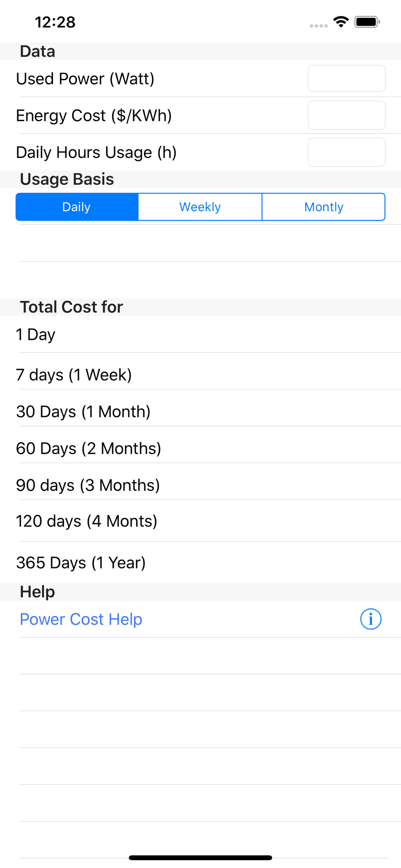Tap the Power Cost Help info icon
The width and height of the screenshot is (401, 868).
371,619
